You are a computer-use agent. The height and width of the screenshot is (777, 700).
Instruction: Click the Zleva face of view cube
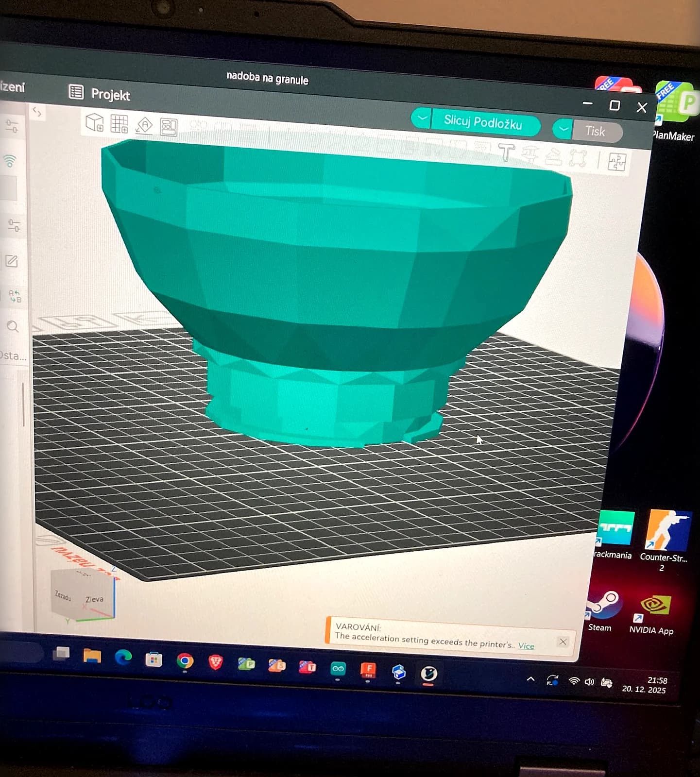coord(94,599)
